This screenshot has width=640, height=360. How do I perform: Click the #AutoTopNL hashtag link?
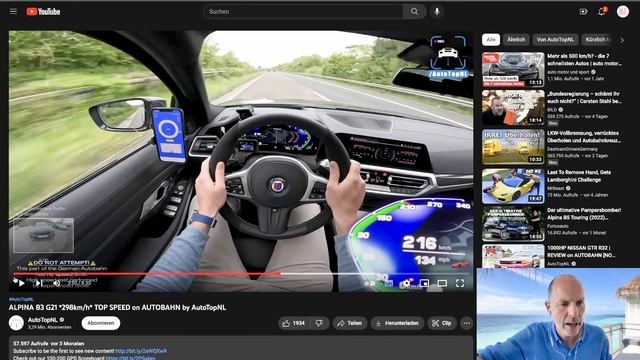pos(21,299)
